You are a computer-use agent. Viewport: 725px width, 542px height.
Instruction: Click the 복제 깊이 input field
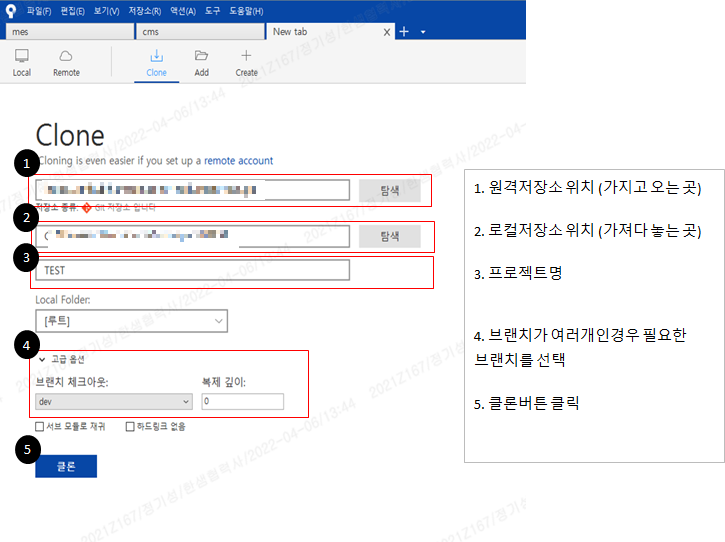[x=243, y=401]
